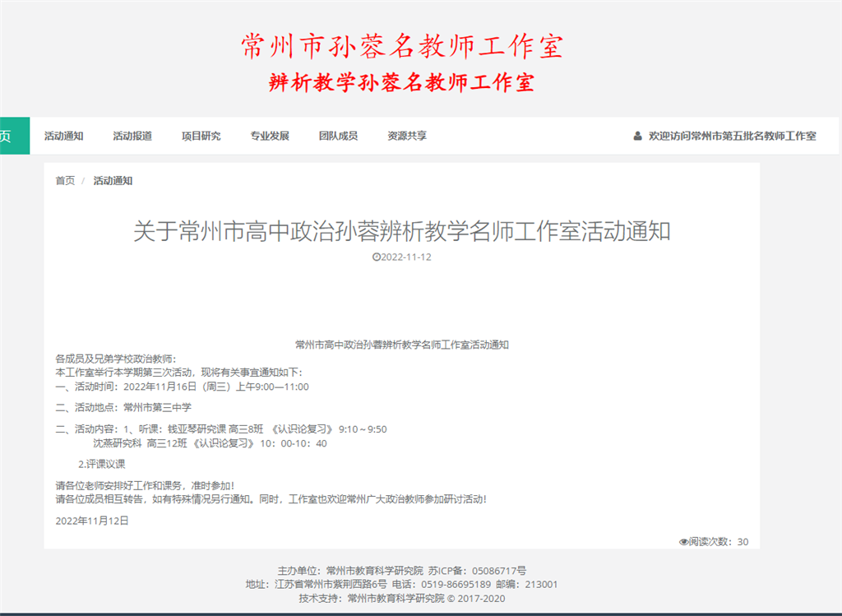Click the user icon beside the welcome text
The image size is (842, 616).
(637, 137)
